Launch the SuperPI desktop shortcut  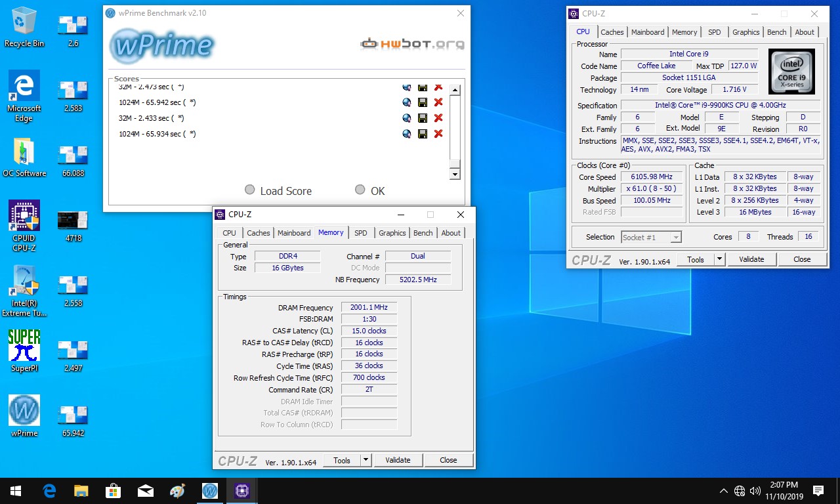tap(24, 352)
